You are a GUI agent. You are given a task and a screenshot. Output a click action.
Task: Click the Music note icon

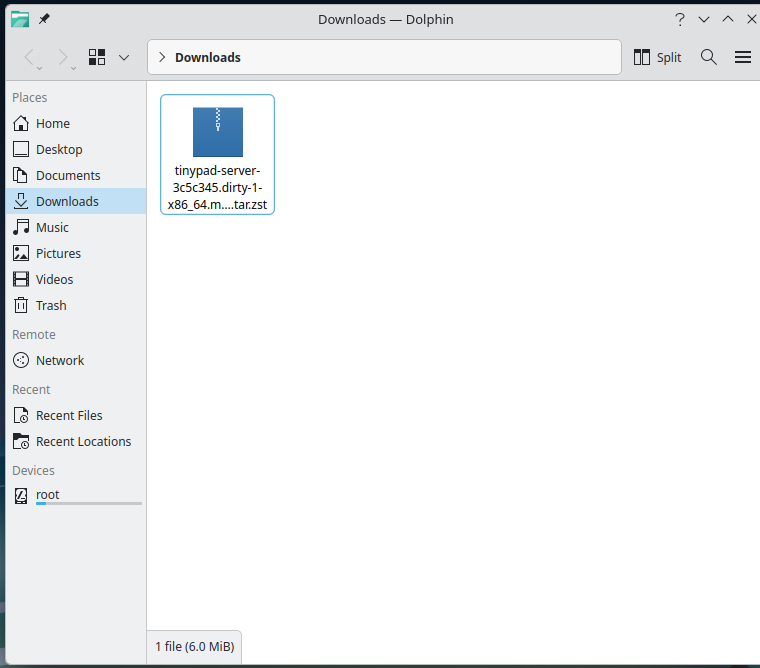click(x=21, y=227)
